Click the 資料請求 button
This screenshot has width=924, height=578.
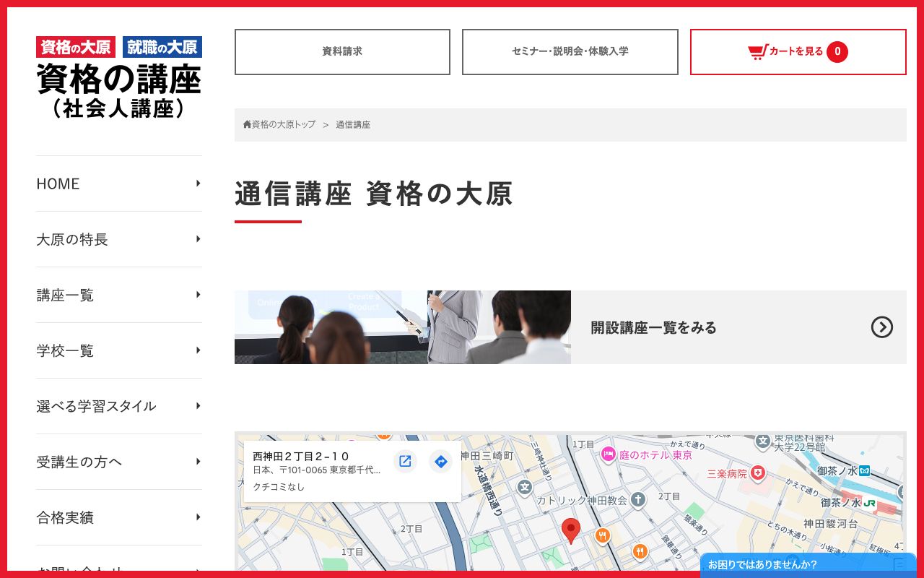pyautogui.click(x=342, y=51)
